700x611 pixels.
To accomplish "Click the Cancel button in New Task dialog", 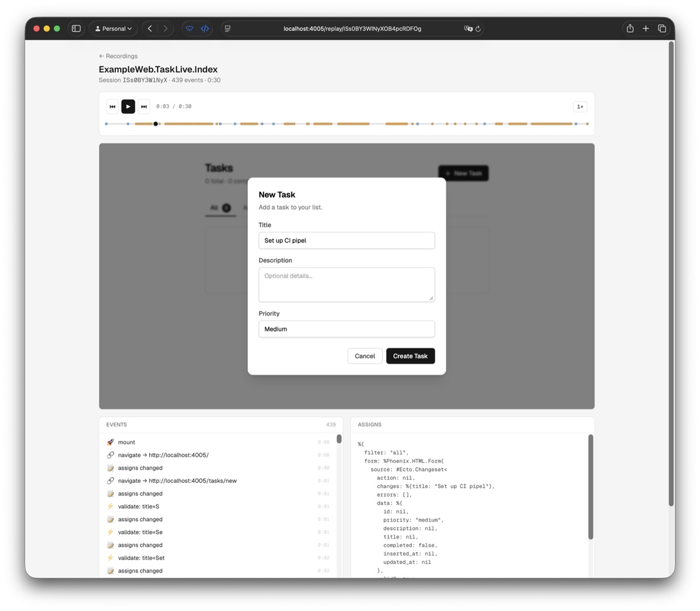I will point(365,356).
